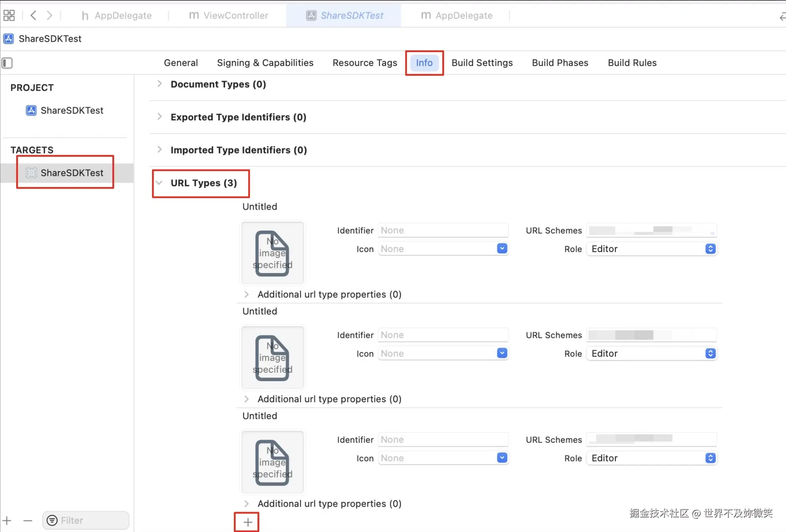Switch to Build Settings tab
The width and height of the screenshot is (786, 532).
[x=482, y=63]
